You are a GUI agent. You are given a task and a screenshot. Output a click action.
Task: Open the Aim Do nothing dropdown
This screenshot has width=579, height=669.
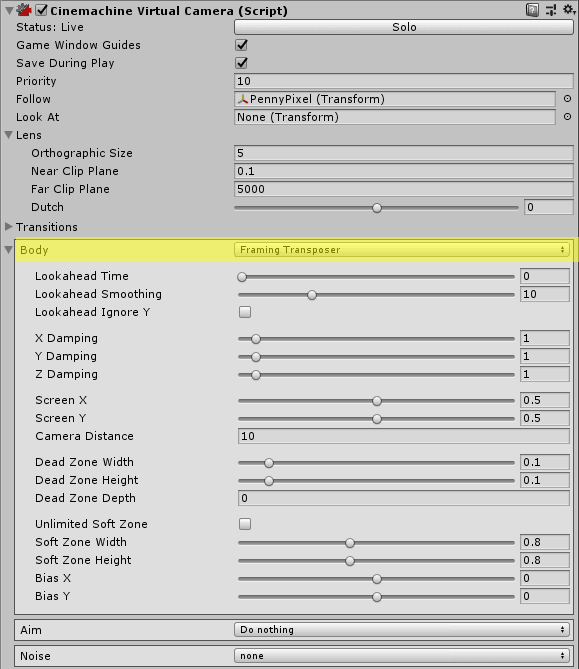pos(402,629)
